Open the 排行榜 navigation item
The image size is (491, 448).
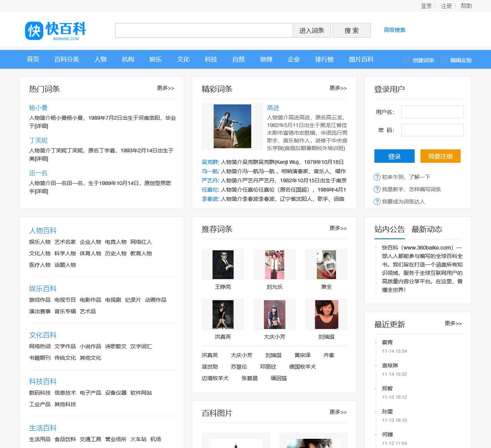[x=325, y=60]
